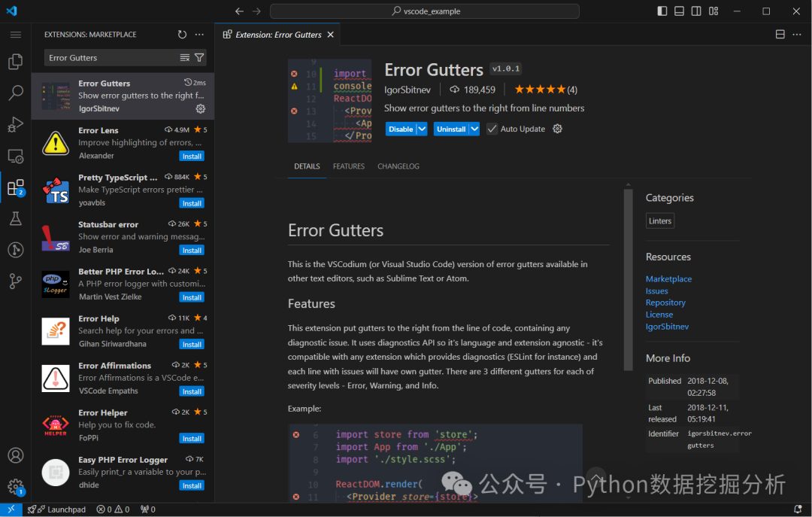Open the Linters category tag
The width and height of the screenshot is (812, 517).
click(x=660, y=221)
